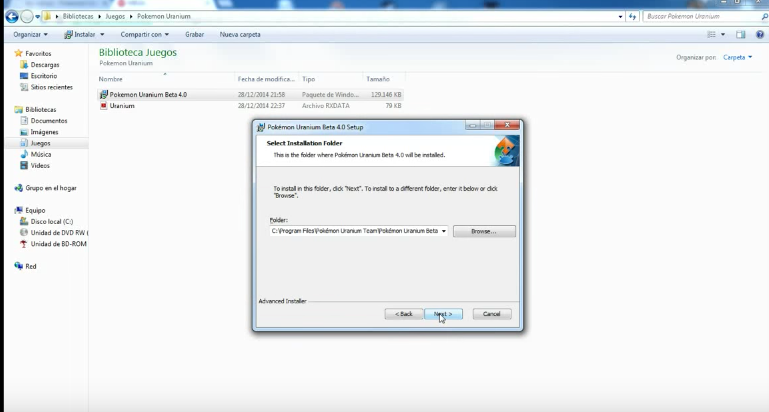Expand the Instalar dropdown arrow
769x412 pixels.
(102, 34)
